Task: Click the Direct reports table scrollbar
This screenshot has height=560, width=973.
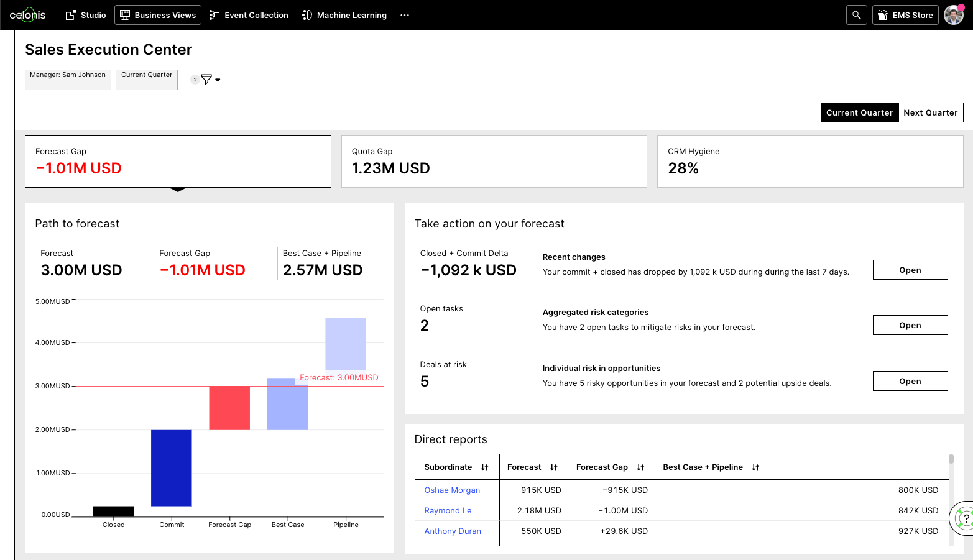Action: [951, 460]
